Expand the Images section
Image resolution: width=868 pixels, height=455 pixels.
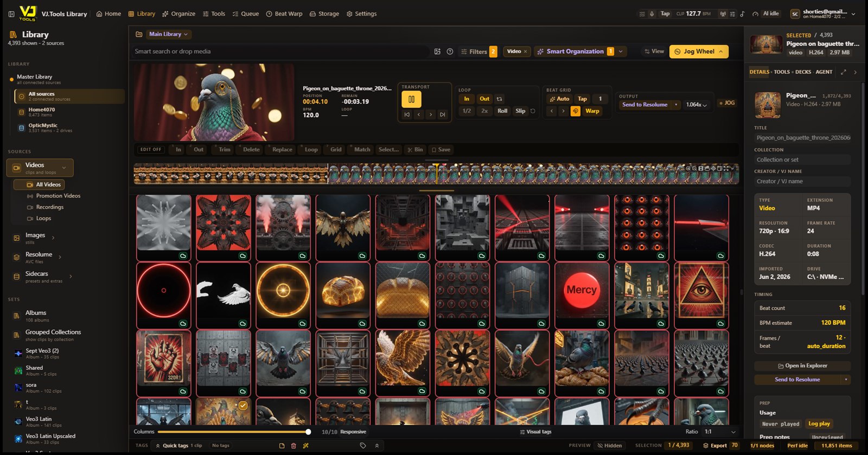click(53, 238)
